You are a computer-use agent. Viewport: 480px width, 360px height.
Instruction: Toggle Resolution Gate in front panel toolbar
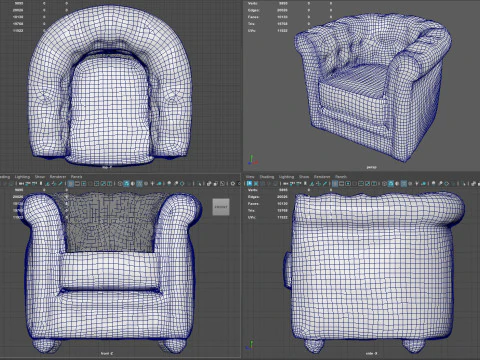click(84, 184)
